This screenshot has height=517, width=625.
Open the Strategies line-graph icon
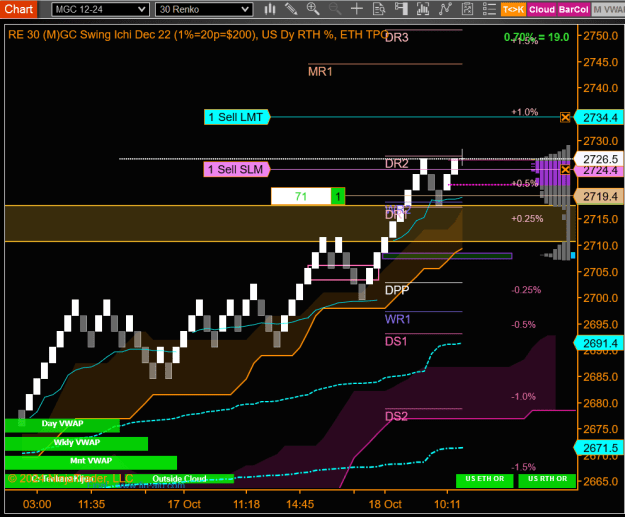click(x=445, y=9)
